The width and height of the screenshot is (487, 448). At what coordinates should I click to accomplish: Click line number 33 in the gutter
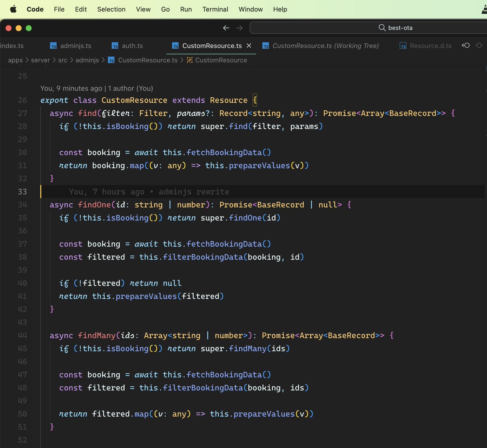[22, 192]
